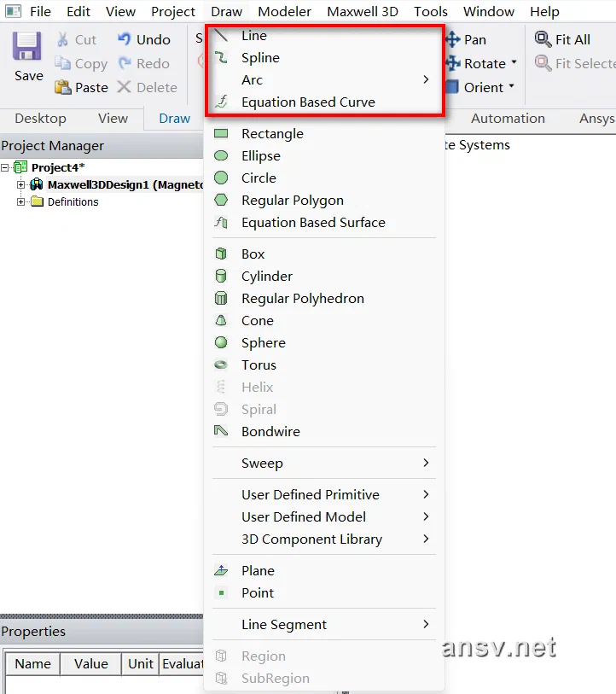This screenshot has height=694, width=616.
Task: Select Regular Polygon menu entry
Action: (324, 201)
